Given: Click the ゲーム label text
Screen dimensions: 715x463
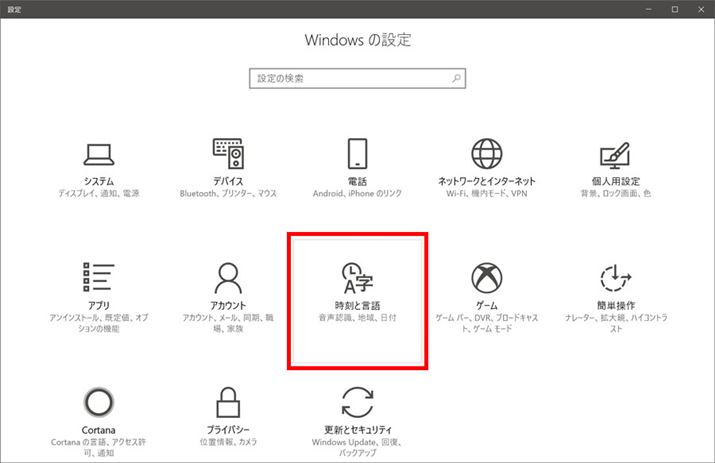Looking at the screenshot, I should 487,305.
